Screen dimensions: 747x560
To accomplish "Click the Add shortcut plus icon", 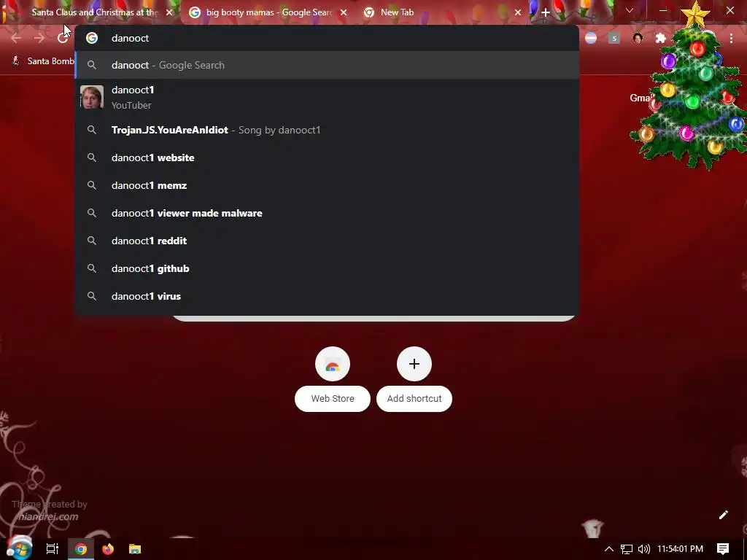I will 414,364.
